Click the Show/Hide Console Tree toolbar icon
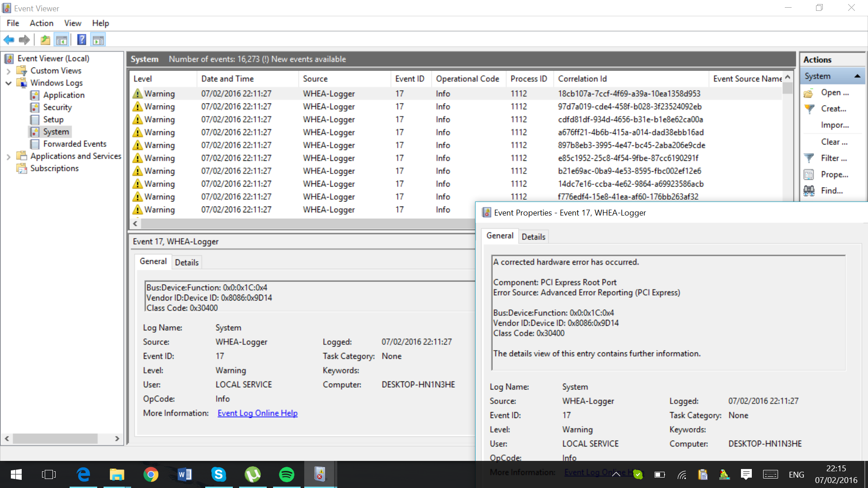This screenshot has width=868, height=488. click(x=62, y=40)
